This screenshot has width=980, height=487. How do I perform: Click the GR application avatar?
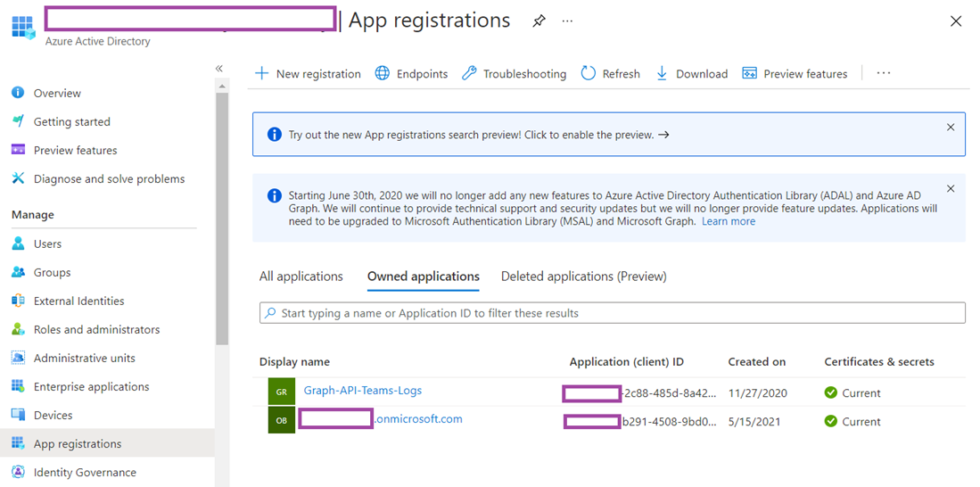(281, 392)
